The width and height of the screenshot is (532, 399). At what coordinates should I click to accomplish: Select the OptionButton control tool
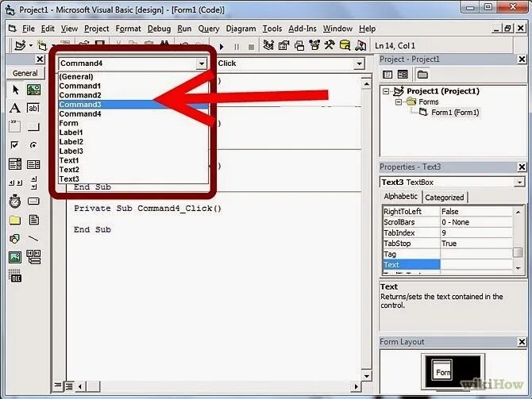pos(33,145)
